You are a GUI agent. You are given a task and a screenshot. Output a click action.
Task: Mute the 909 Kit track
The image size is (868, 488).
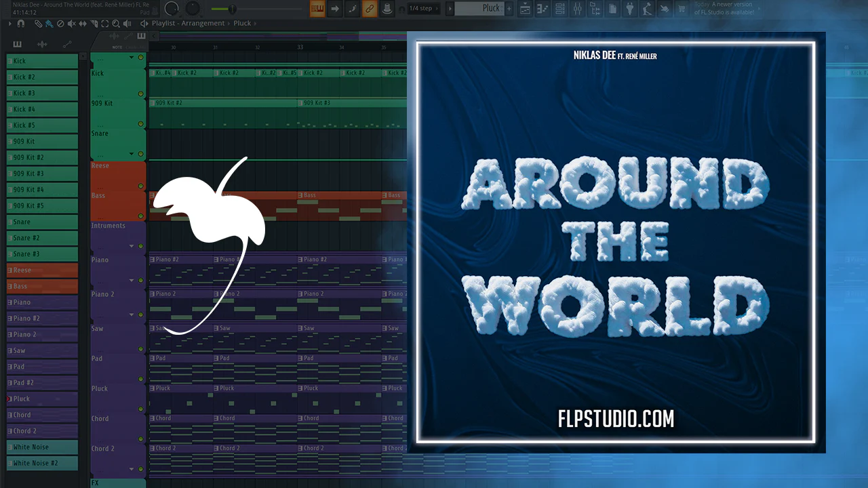tap(140, 124)
